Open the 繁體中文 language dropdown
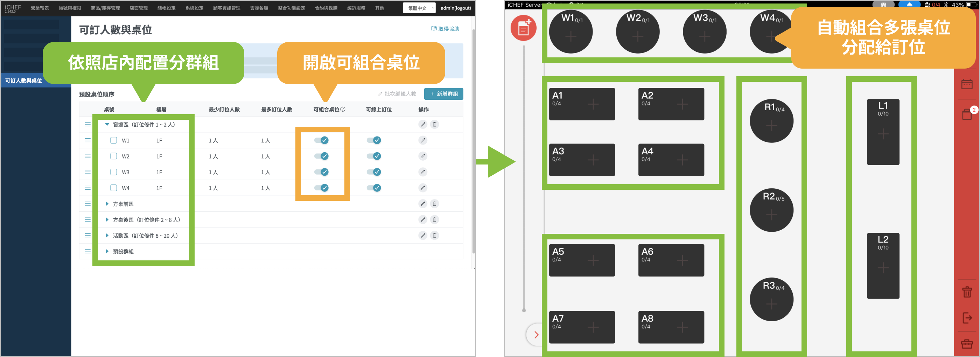 pyautogui.click(x=419, y=8)
